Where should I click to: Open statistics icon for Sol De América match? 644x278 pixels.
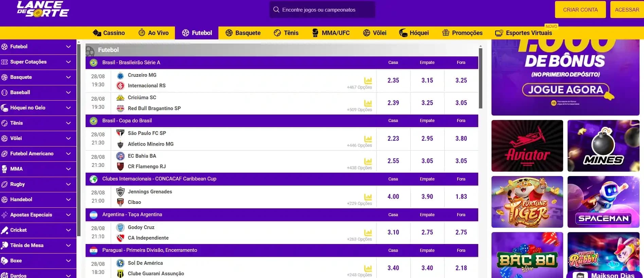368,268
